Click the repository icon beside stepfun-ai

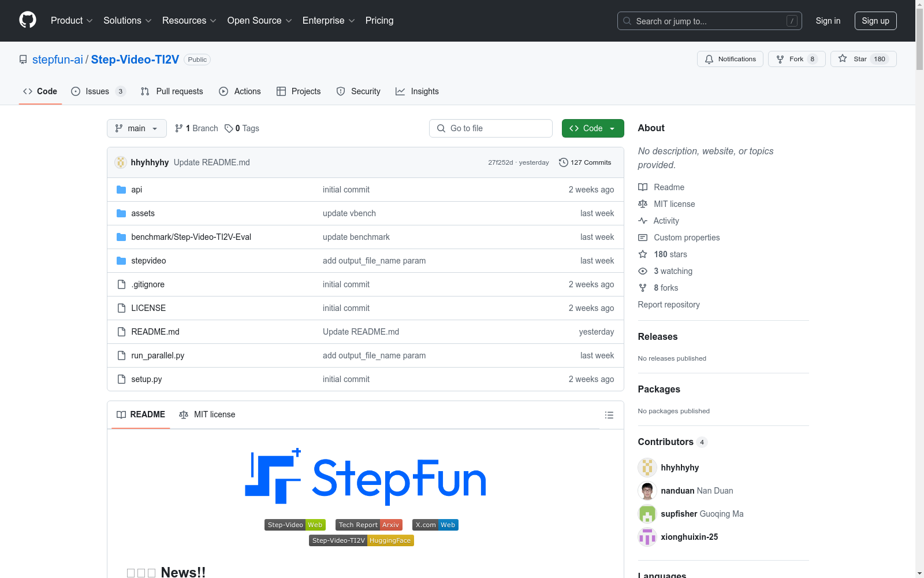click(23, 60)
